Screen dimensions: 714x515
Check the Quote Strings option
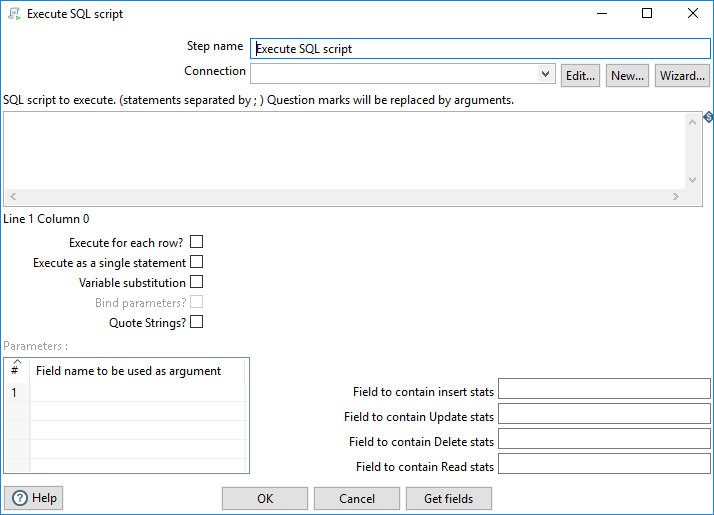click(196, 322)
